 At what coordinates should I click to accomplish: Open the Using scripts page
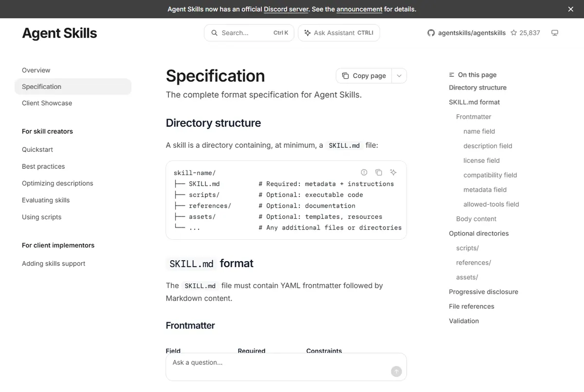pos(41,217)
